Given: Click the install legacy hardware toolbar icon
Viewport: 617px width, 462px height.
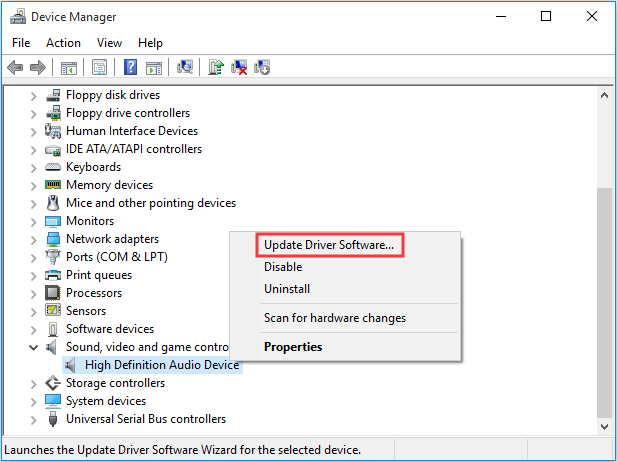Looking at the screenshot, I should click(262, 67).
